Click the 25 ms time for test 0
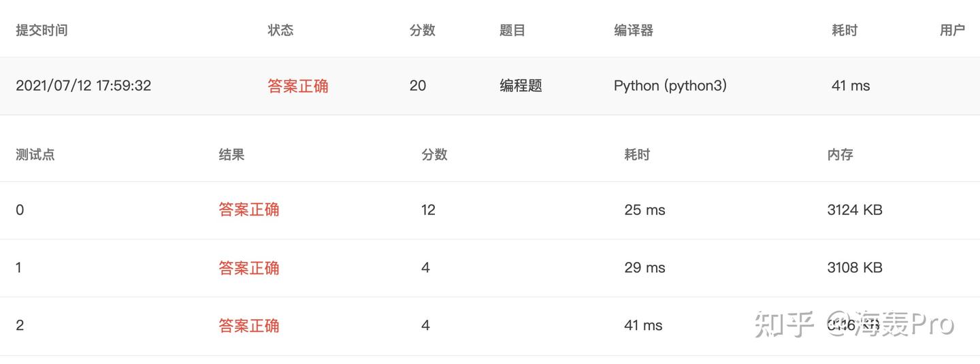Screen dimensions: 980x364 point(644,210)
